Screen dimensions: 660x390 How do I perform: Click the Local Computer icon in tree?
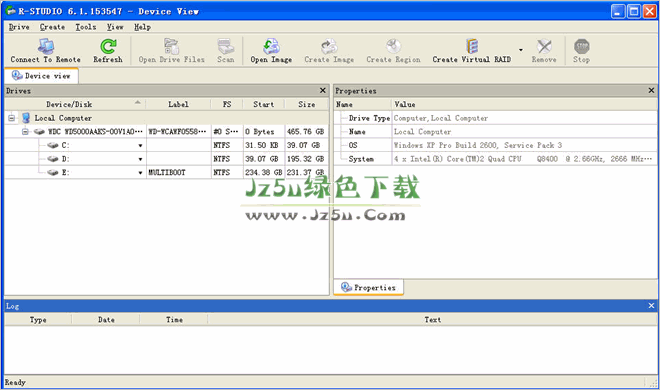coord(26,118)
